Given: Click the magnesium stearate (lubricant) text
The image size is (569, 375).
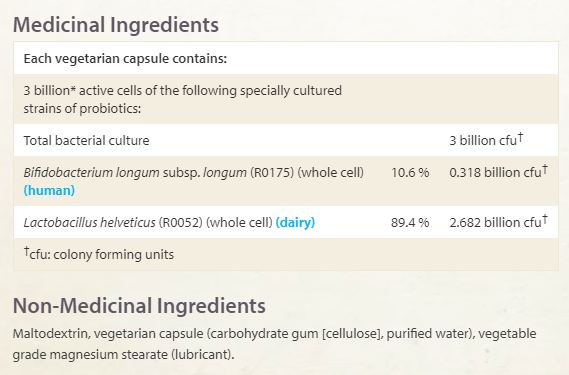Looking at the screenshot, I should [142, 355].
